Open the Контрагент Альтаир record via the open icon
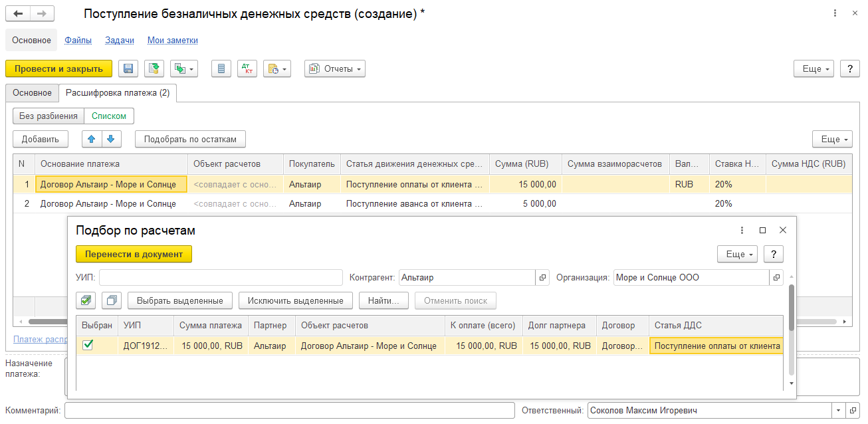The height and width of the screenshot is (424, 868). (x=542, y=278)
